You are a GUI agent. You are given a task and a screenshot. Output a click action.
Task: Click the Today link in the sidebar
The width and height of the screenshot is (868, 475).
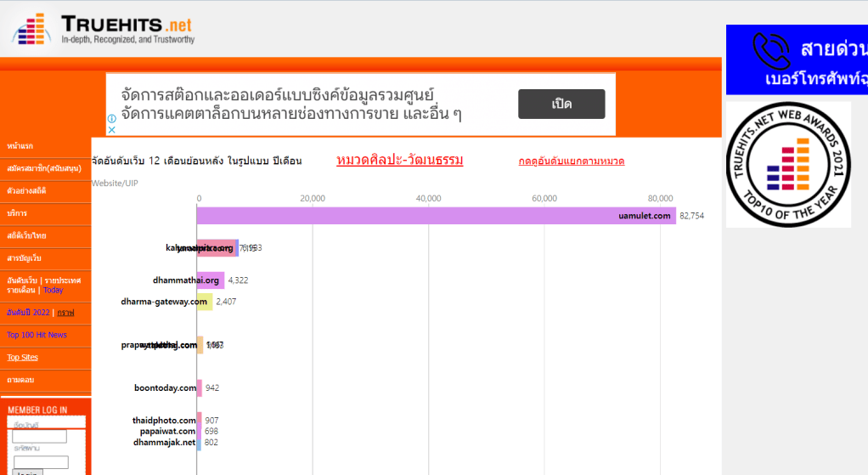pos(53,290)
